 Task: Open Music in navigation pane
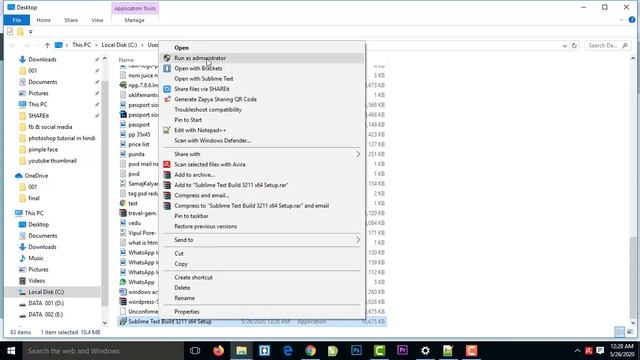coord(36,258)
